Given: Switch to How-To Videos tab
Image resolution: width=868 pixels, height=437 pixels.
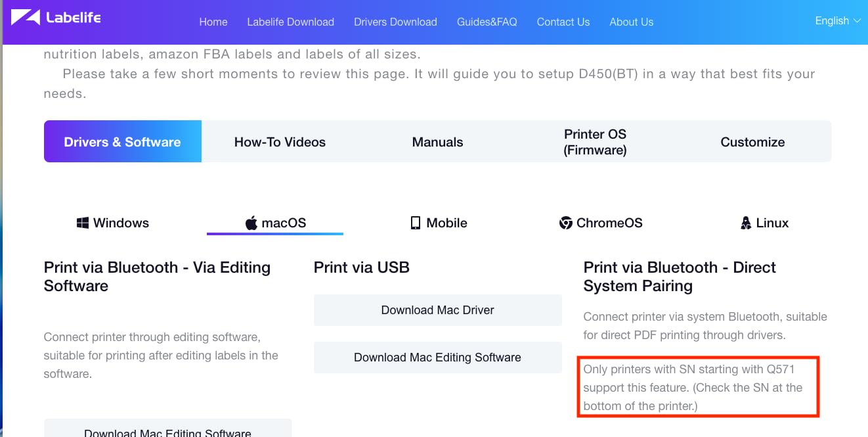Looking at the screenshot, I should tap(280, 142).
